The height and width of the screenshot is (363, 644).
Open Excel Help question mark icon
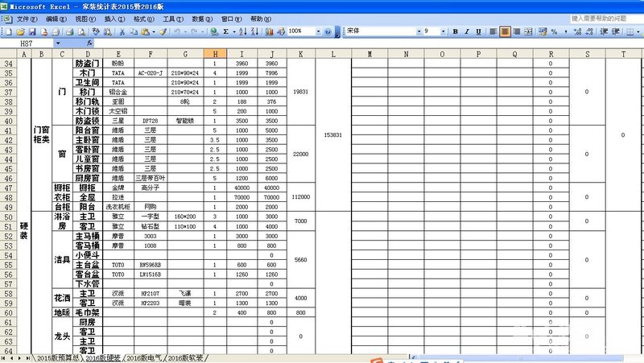328,31
